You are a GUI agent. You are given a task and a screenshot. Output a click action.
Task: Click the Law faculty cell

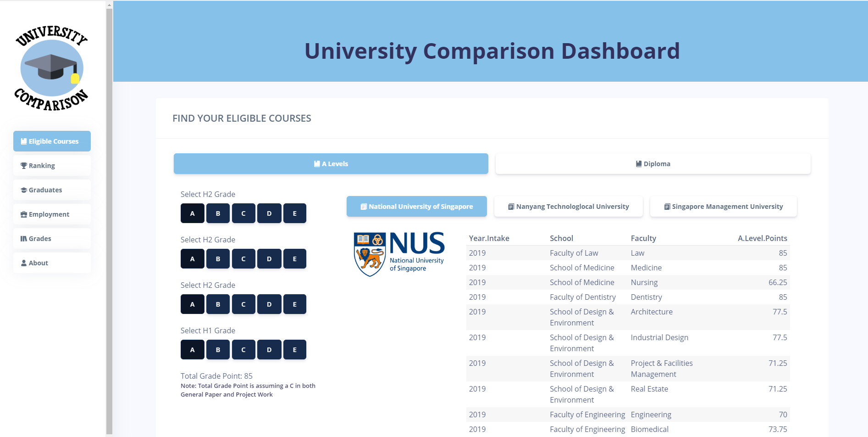click(x=637, y=253)
